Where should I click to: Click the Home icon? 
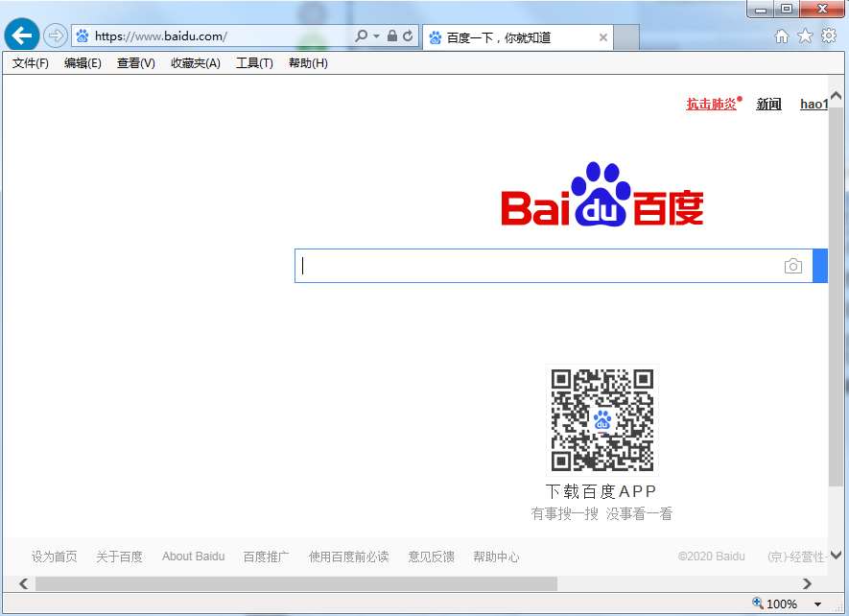[x=781, y=36]
